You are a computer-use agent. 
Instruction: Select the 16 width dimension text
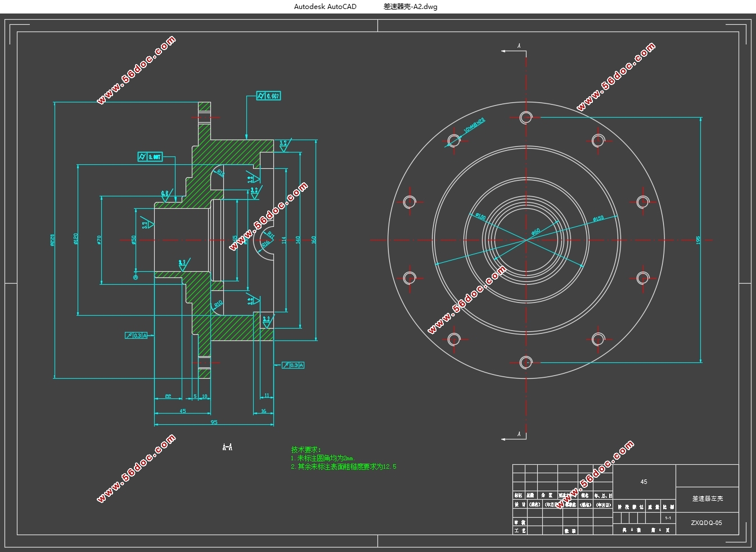pos(263,411)
